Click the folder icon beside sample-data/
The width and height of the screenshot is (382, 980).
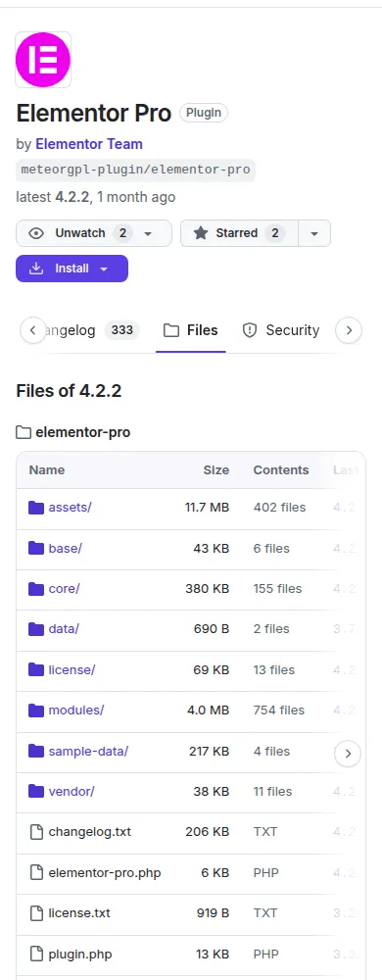36,751
